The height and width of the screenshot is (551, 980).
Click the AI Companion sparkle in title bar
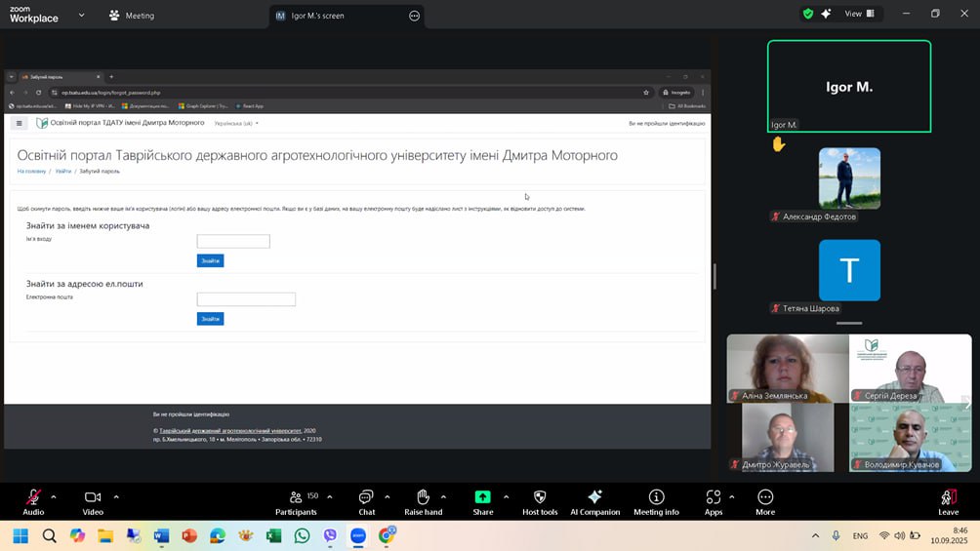click(826, 14)
